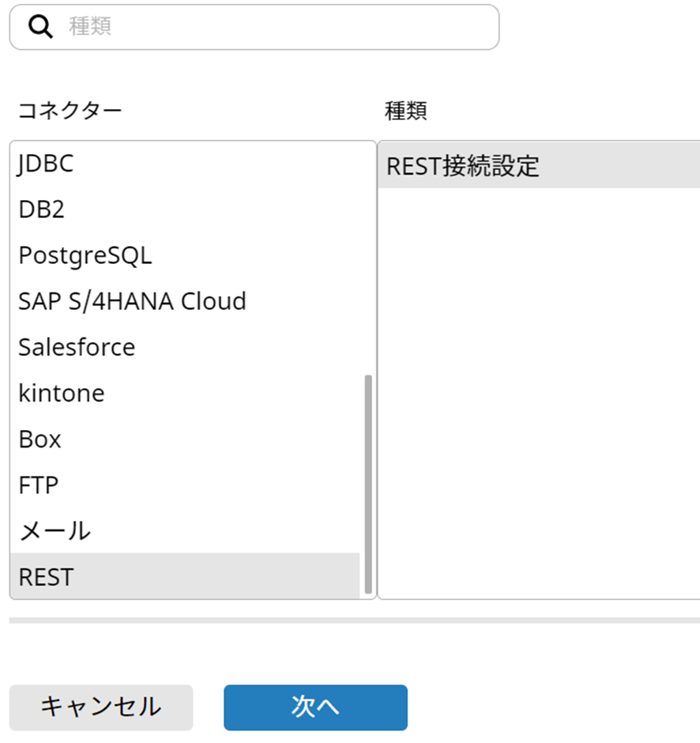Click the REST connector entry
This screenshot has width=700, height=743.
pos(46,576)
